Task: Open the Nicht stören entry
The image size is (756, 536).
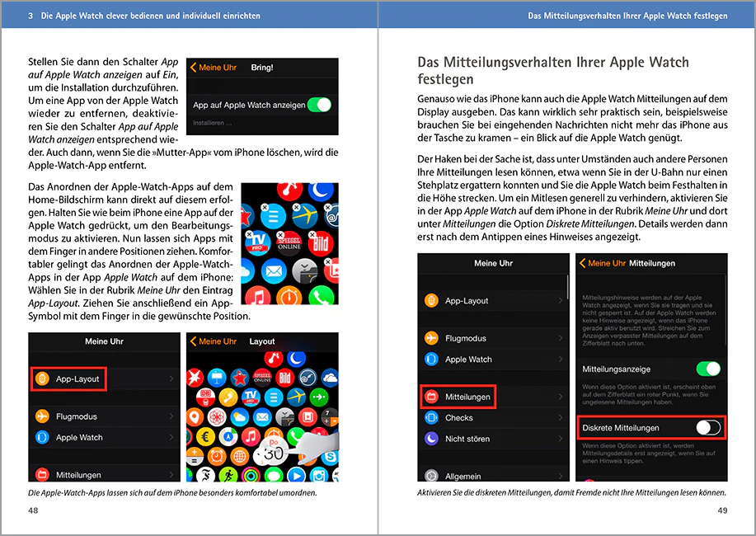Action: coord(493,439)
